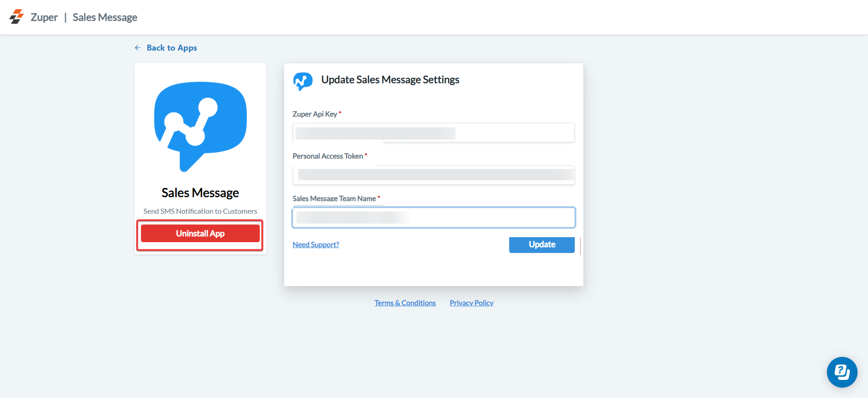Click the back arrow icon

tap(138, 48)
